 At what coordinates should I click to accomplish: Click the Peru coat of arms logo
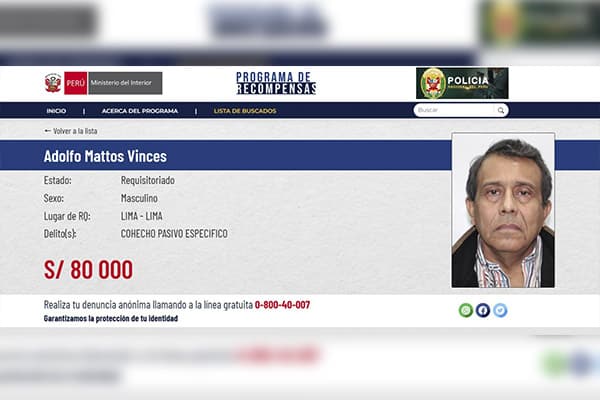click(53, 83)
